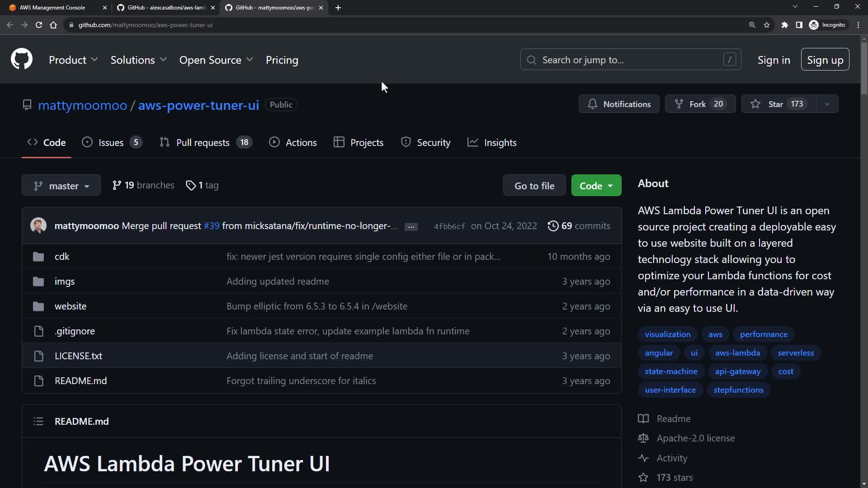
Task: Click the GitHub octocat logo
Action: [x=22, y=59]
